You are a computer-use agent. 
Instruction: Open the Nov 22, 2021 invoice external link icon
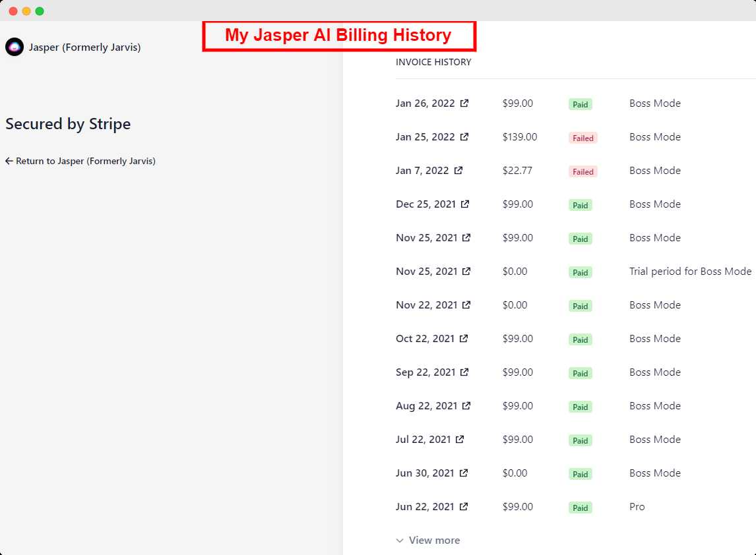[466, 305]
